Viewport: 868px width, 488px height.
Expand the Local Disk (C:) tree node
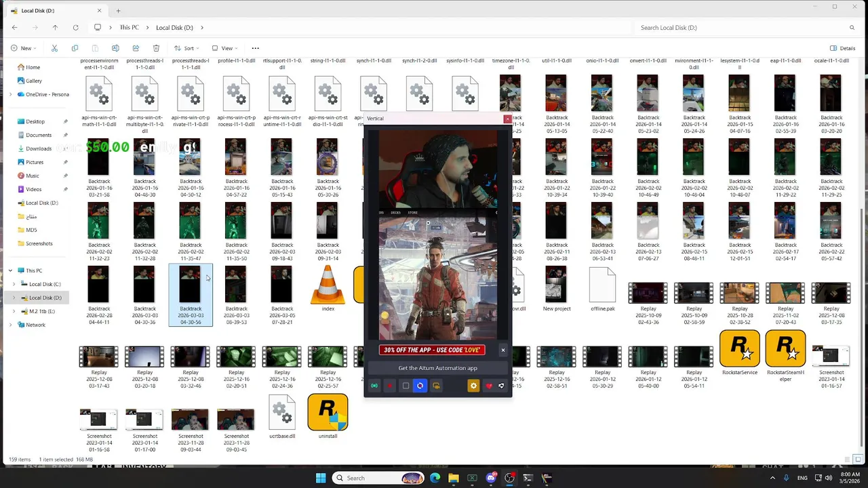pyautogui.click(x=15, y=284)
